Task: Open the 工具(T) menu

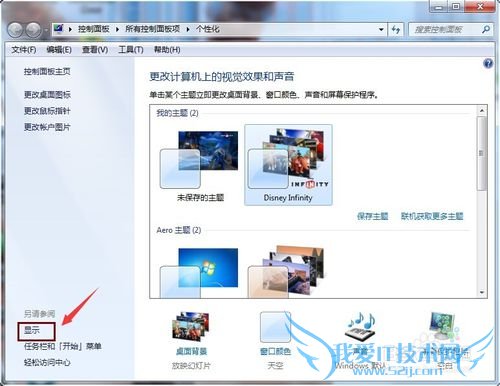Action: (131, 50)
